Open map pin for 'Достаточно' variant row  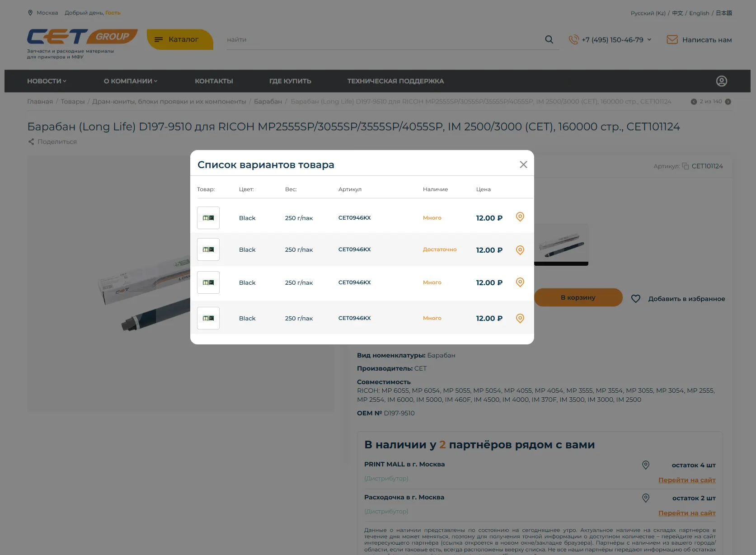coord(520,250)
